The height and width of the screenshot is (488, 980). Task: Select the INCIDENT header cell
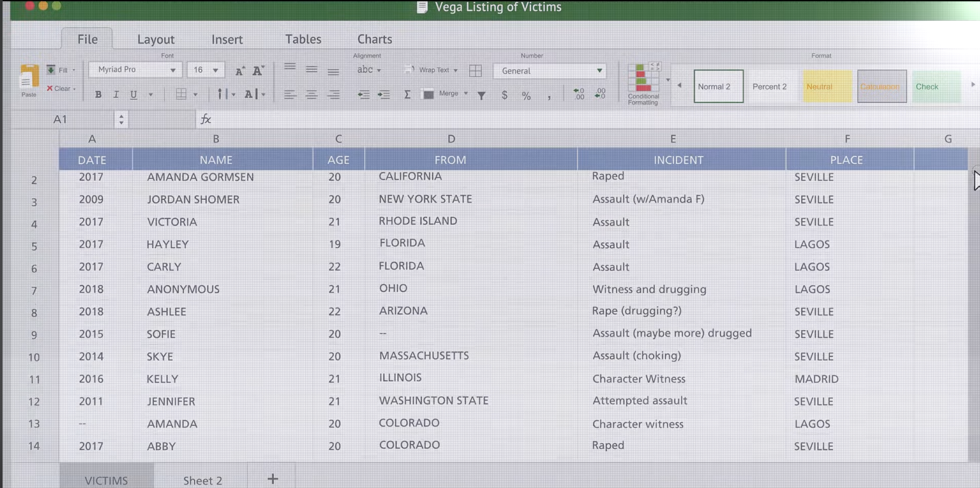(x=678, y=160)
